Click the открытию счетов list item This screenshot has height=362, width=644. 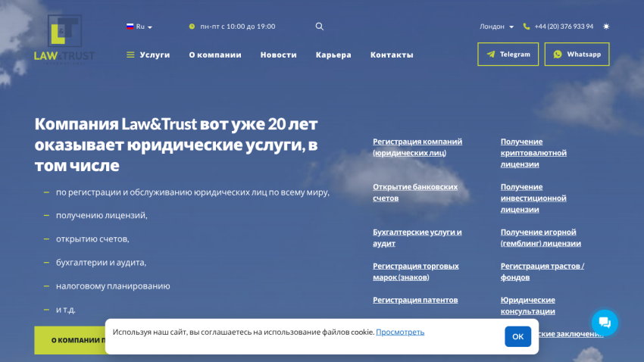(x=92, y=239)
